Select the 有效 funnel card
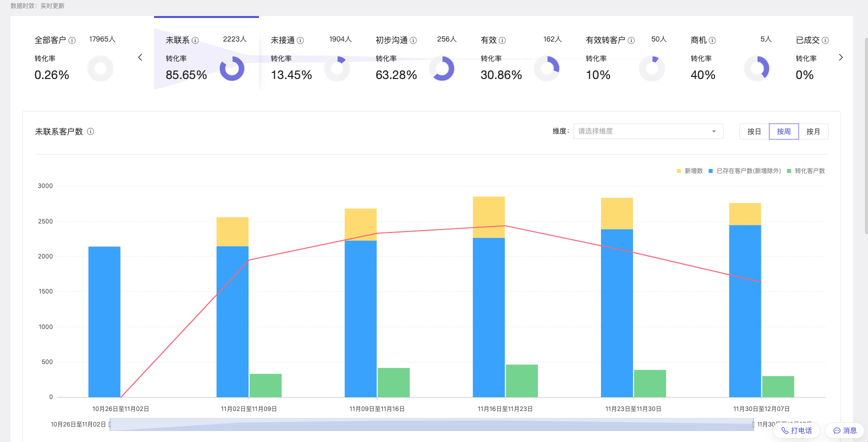 pos(521,53)
